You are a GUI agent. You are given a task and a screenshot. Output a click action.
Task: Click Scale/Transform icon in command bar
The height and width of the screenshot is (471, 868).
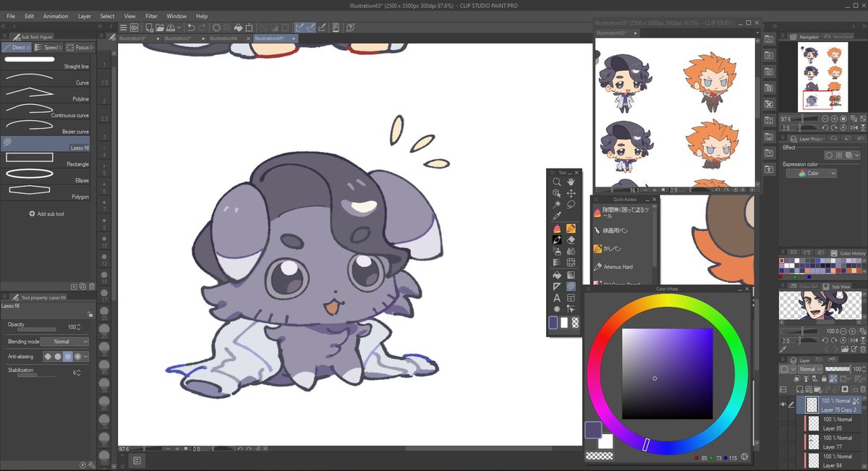(x=249, y=27)
